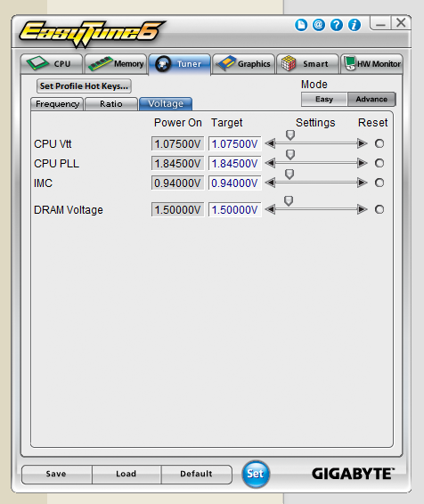Go to the Graphics tab
This screenshot has height=504, width=424.
point(243,63)
